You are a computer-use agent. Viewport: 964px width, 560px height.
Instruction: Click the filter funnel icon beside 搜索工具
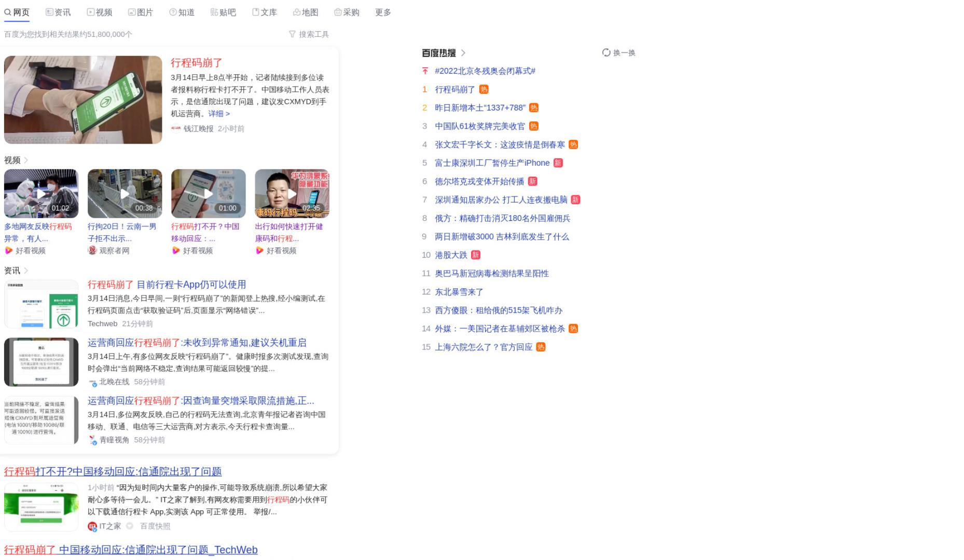point(292,34)
